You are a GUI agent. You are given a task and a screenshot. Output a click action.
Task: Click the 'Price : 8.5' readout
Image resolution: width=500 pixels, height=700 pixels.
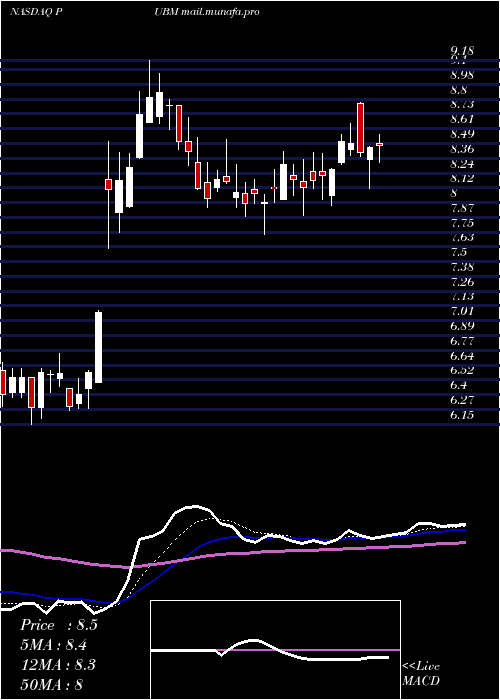pyautogui.click(x=58, y=625)
